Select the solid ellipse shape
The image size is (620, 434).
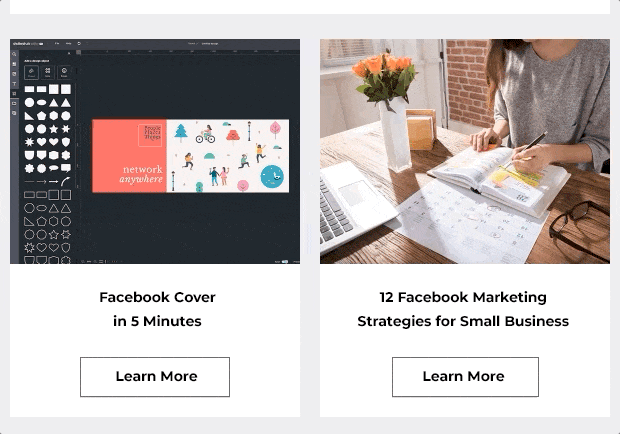point(41,103)
